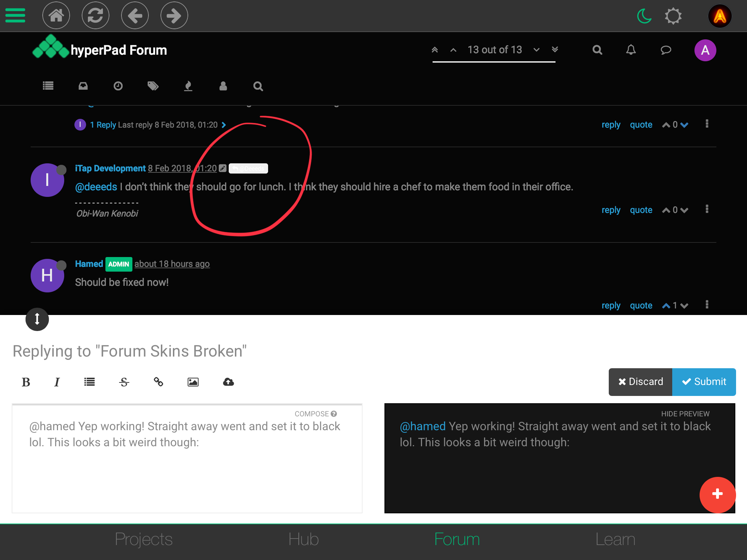
Task: Open iTap Development's profile link
Action: 110,168
